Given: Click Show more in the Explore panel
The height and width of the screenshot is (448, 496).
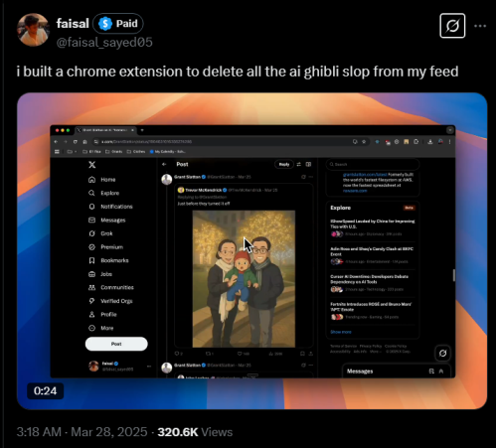Looking at the screenshot, I should pos(341,332).
